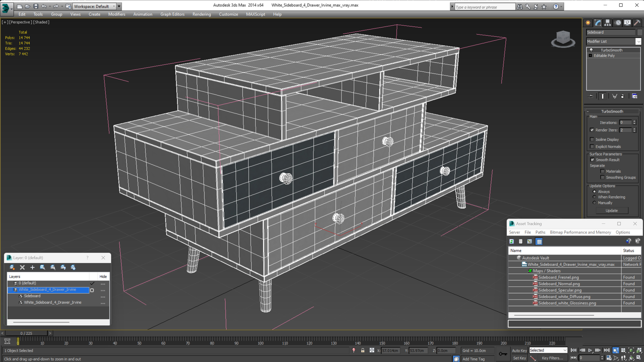644x362 pixels.
Task: Collapse the White_Sideboard_4_Drawer_Irvine layer
Action: tap(10, 290)
